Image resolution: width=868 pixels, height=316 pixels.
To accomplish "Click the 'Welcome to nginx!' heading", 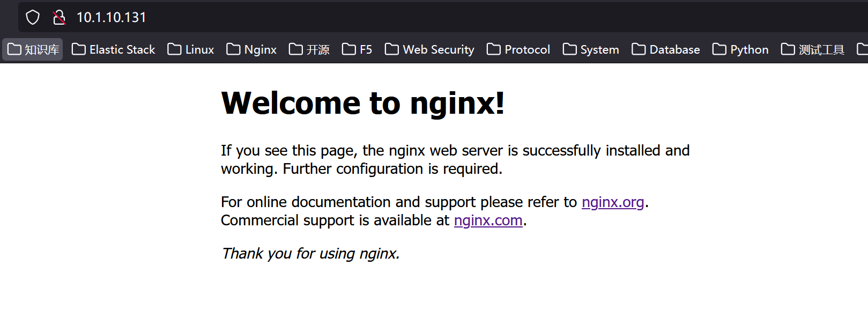I will click(x=363, y=103).
